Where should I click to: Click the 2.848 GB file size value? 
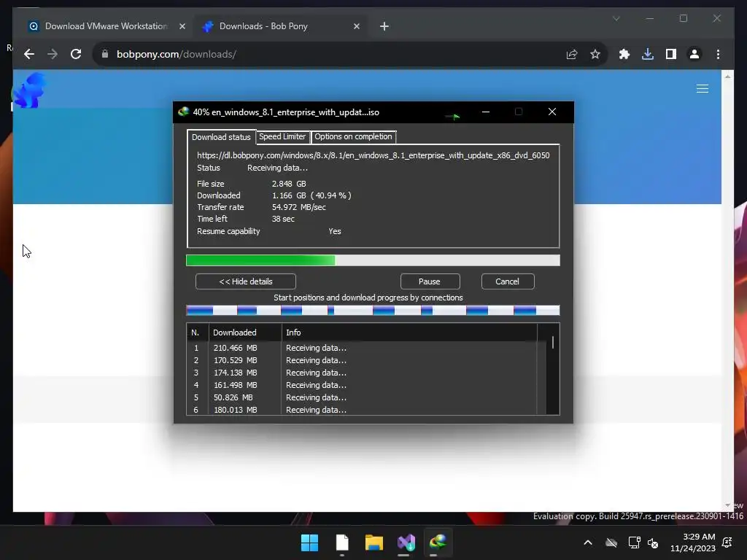tap(289, 184)
